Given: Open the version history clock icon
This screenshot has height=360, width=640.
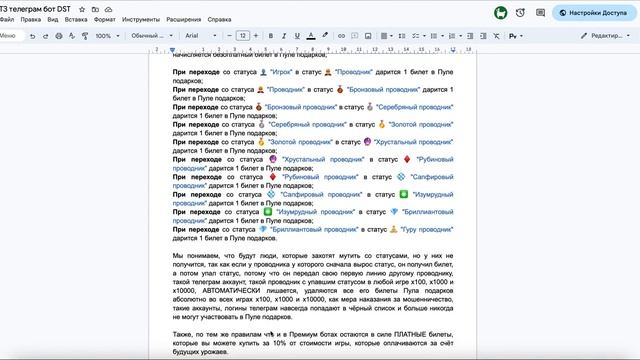Looking at the screenshot, I should pyautogui.click(x=520, y=13).
